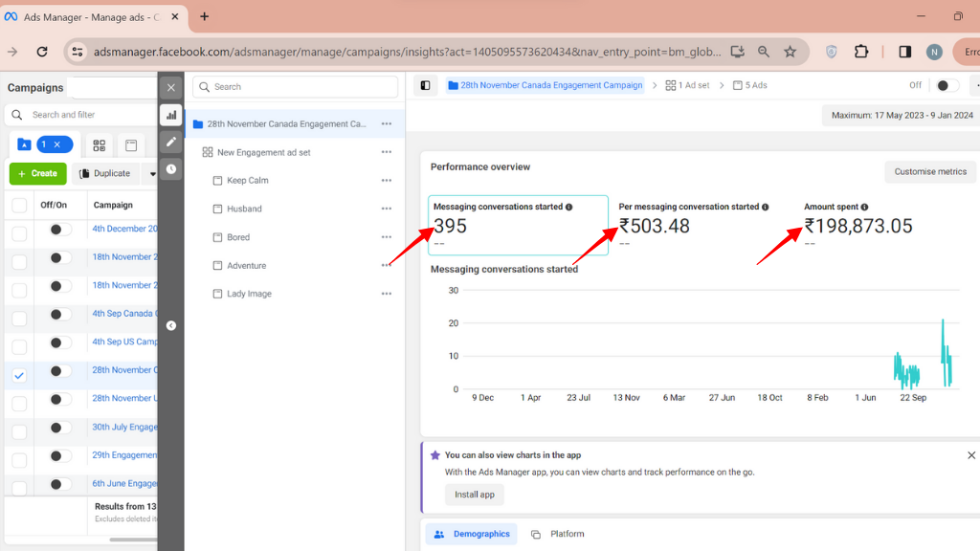The width and height of the screenshot is (980, 551).
Task: Click the install app icon in address bar
Action: point(738,52)
